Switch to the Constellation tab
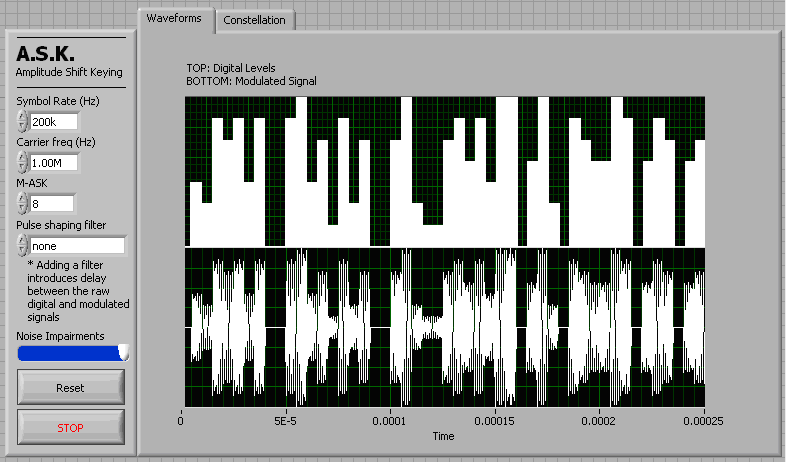Viewport: 786px width, 462px height. (254, 20)
